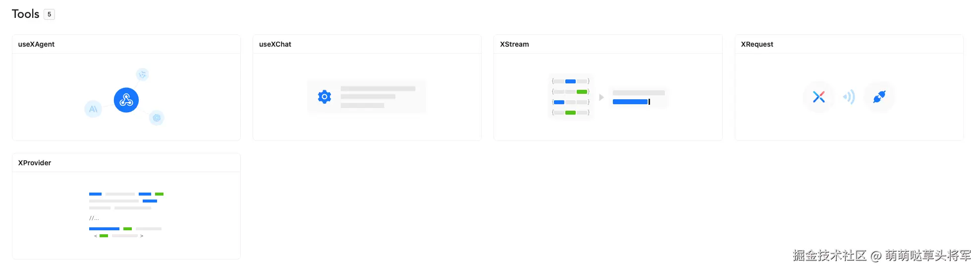The image size is (980, 271).
Task: Click the JSON chunk list in XStream
Action: [x=571, y=97]
